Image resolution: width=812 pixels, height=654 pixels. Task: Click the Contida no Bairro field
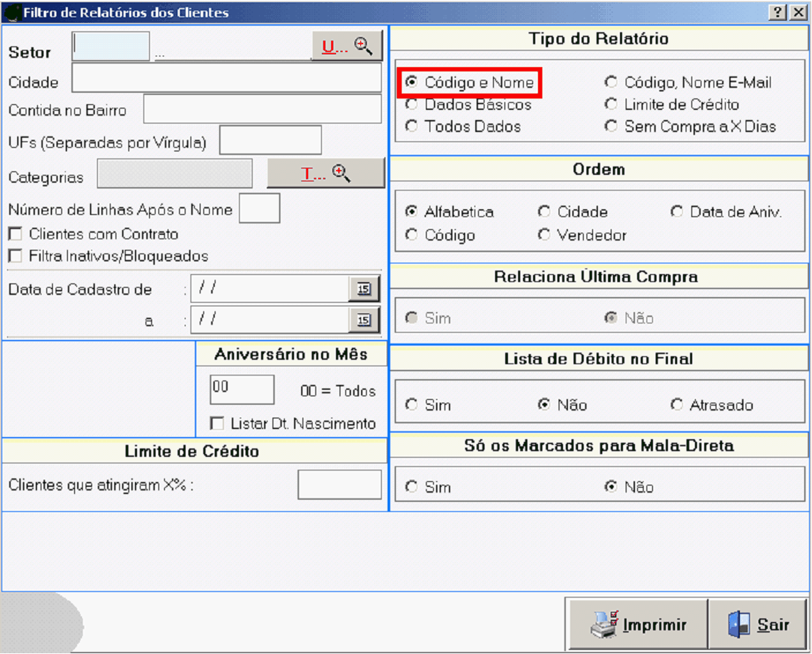pyautogui.click(x=262, y=109)
